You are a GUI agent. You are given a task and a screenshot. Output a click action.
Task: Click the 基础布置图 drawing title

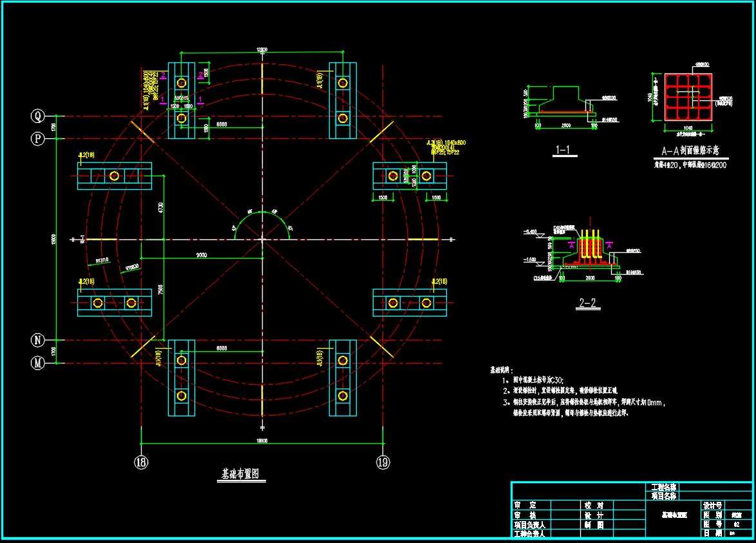click(x=241, y=474)
